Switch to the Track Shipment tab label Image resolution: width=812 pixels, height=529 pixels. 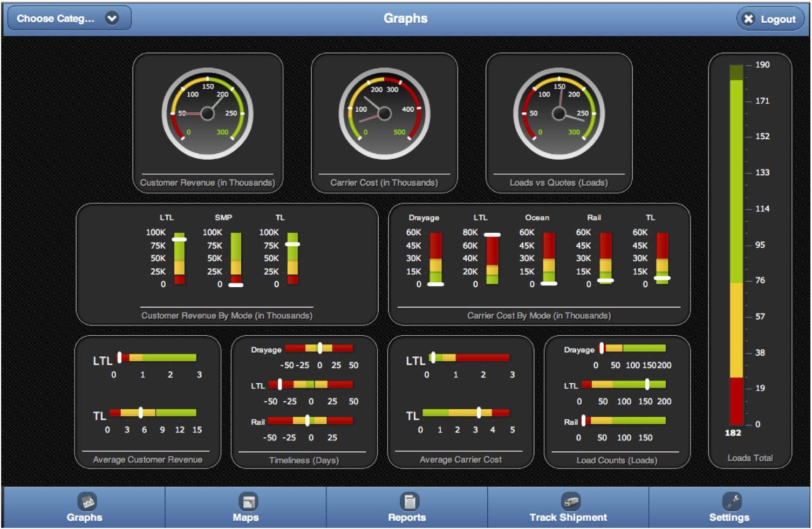[568, 517]
